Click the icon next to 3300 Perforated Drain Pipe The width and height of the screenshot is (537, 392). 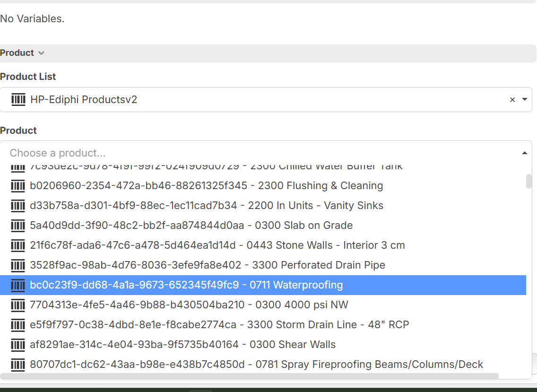click(x=18, y=265)
